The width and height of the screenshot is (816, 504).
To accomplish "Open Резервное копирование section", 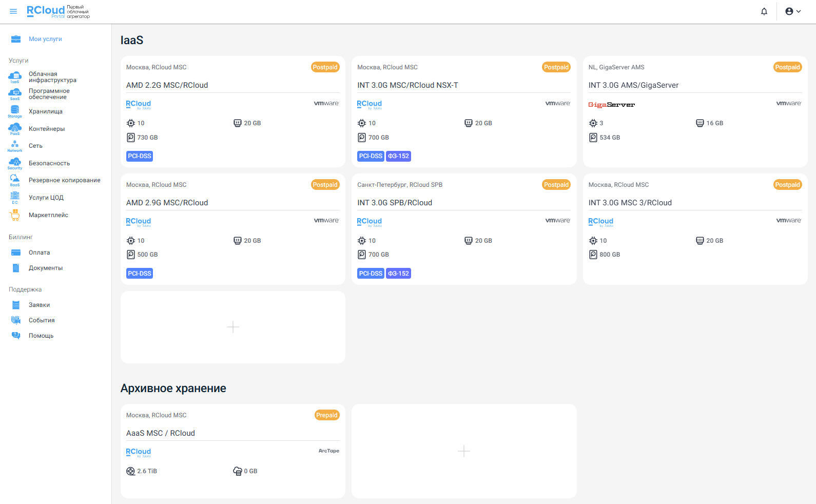I will 64,180.
